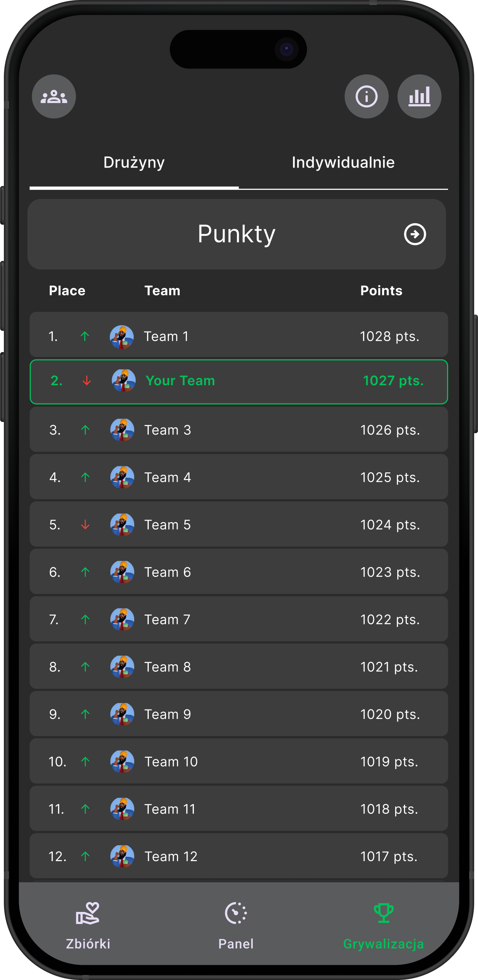Switch to the Indywidualnie tab
Image resolution: width=478 pixels, height=980 pixels.
(343, 162)
